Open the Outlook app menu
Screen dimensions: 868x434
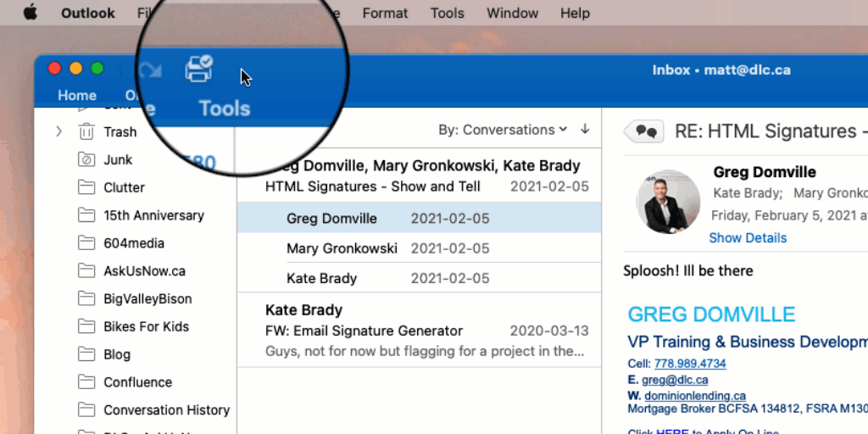click(x=88, y=13)
